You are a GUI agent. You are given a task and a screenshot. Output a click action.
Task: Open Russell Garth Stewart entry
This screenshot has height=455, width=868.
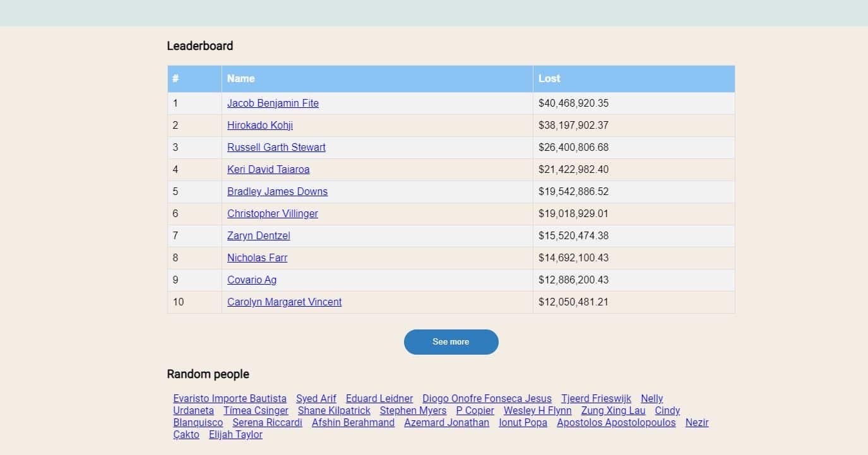click(x=276, y=147)
